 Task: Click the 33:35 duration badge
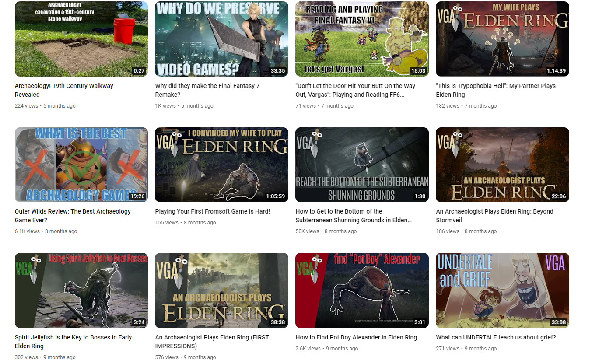278,71
